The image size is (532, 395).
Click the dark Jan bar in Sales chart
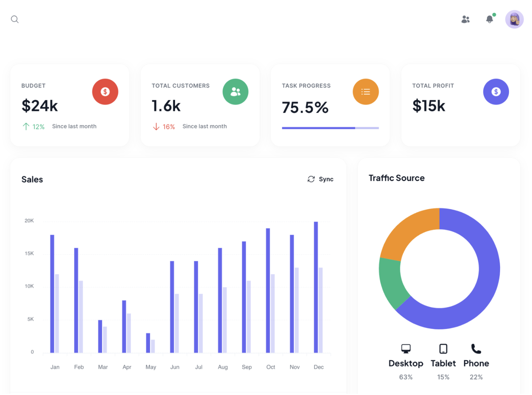tap(52, 294)
